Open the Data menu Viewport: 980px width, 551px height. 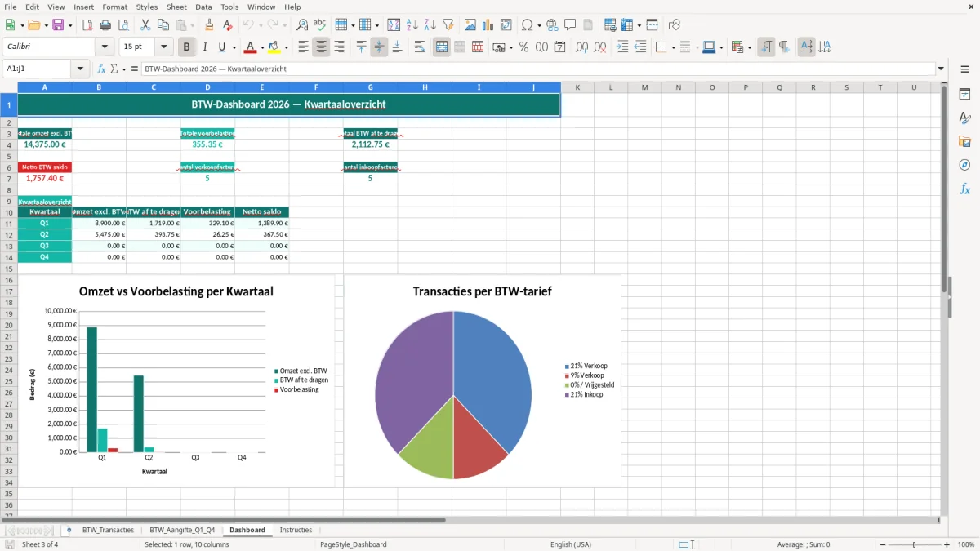pos(203,7)
